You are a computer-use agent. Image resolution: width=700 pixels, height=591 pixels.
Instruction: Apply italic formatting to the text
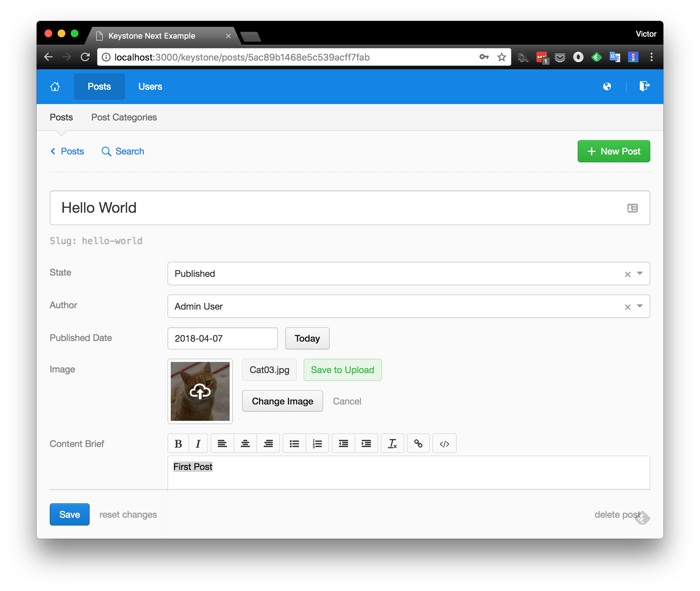click(198, 443)
